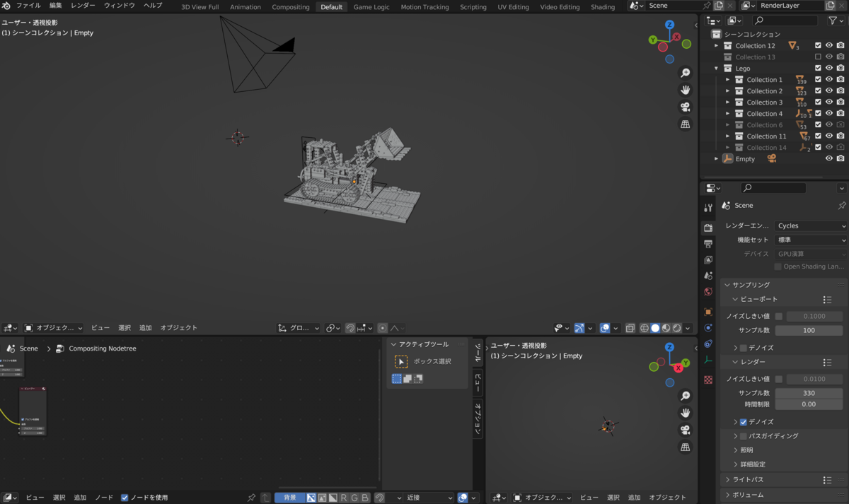Open the Object Constraints properties tab
Image resolution: width=849 pixels, height=504 pixels.
click(708, 344)
